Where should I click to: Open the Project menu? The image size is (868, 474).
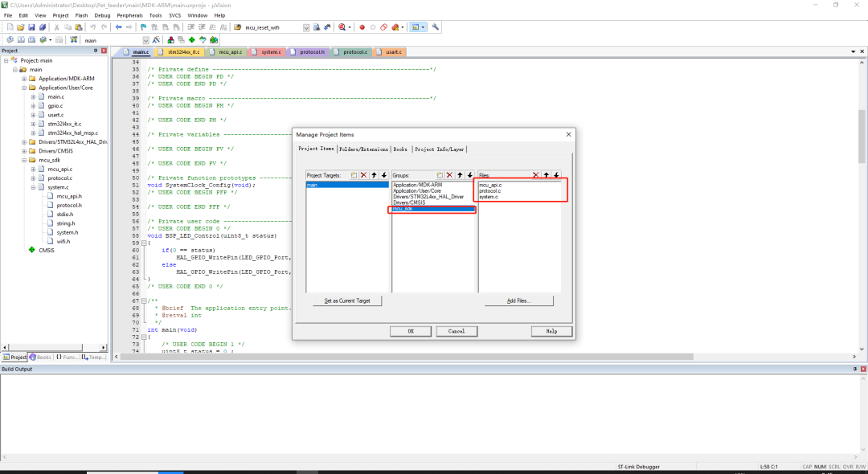click(61, 15)
